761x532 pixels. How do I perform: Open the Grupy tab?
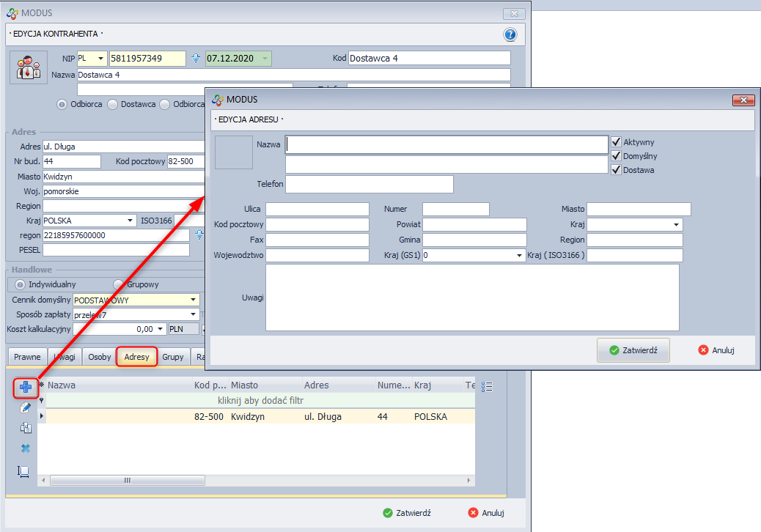(x=173, y=358)
